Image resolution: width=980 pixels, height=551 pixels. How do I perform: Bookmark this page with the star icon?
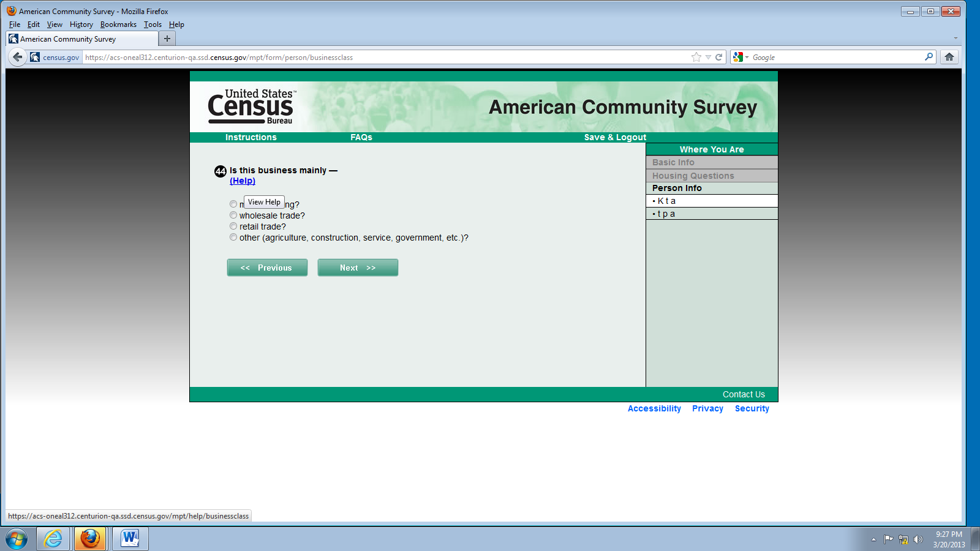tap(696, 57)
